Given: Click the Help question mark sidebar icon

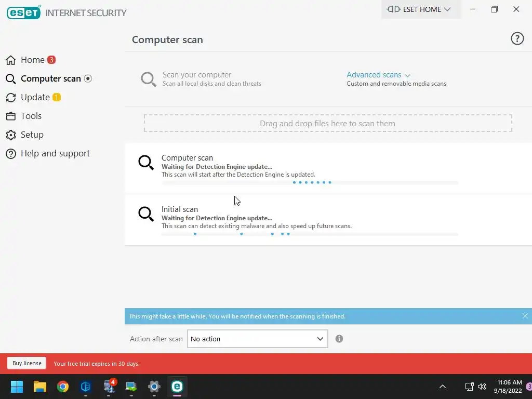Looking at the screenshot, I should coord(11,154).
